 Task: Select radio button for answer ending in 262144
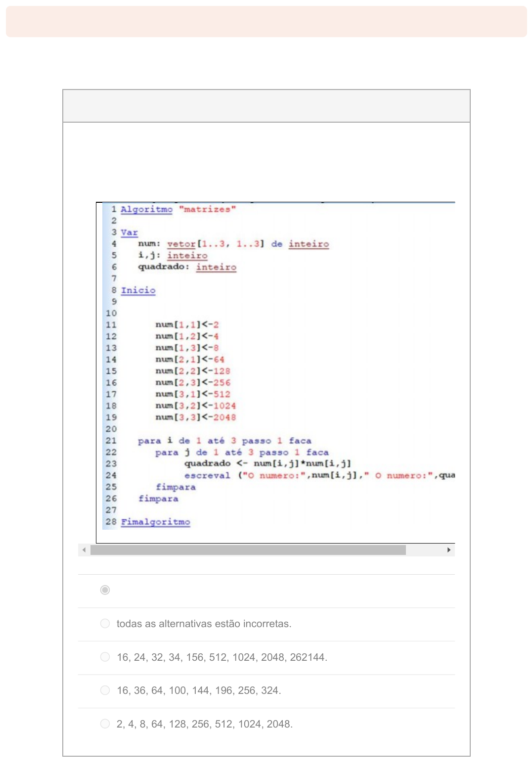click(105, 657)
